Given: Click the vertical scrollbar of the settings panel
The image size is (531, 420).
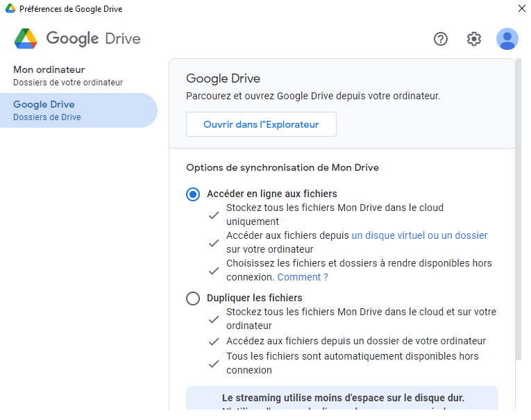Looking at the screenshot, I should tap(518, 208).
